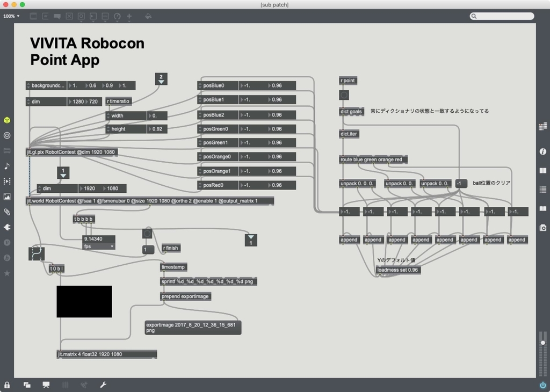550x392 pixels.
Task: Click the bang button above message 1
Action: (147, 233)
